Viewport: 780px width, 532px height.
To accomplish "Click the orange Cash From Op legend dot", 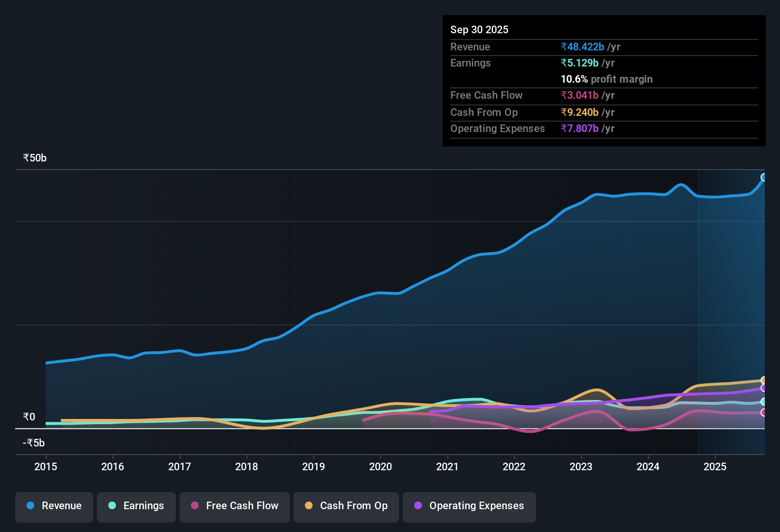I will pyautogui.click(x=309, y=506).
